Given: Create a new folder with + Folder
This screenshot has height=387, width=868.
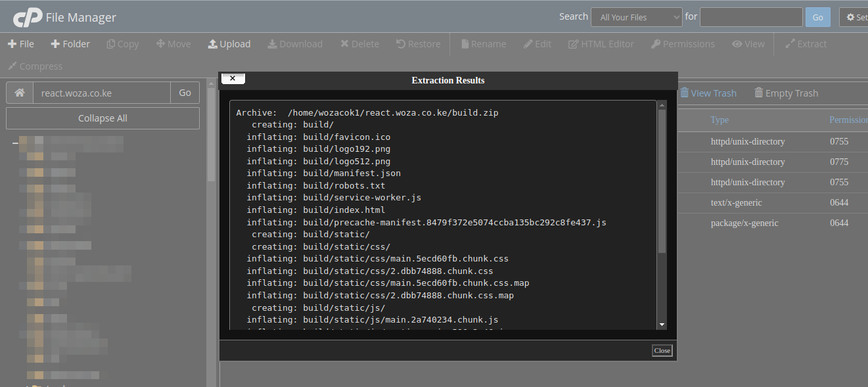Looking at the screenshot, I should click(70, 44).
